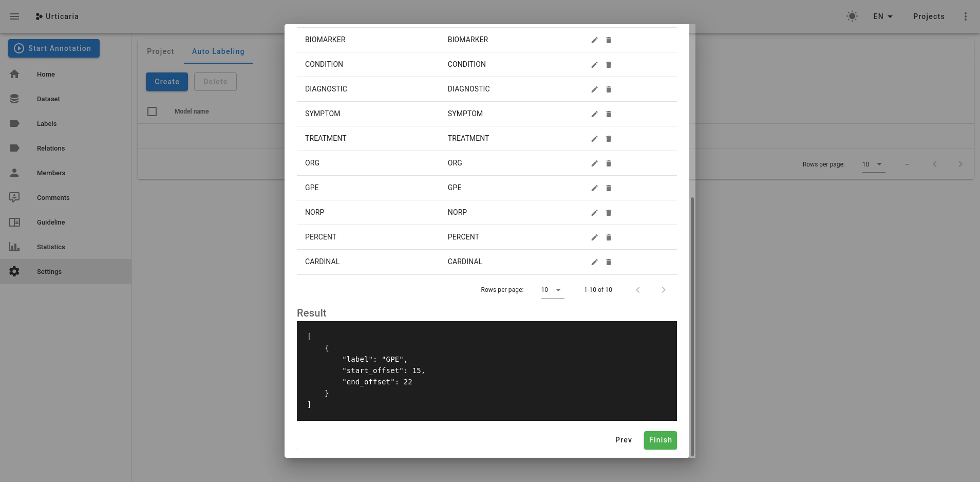Open Guideline in the sidebar

click(66, 222)
